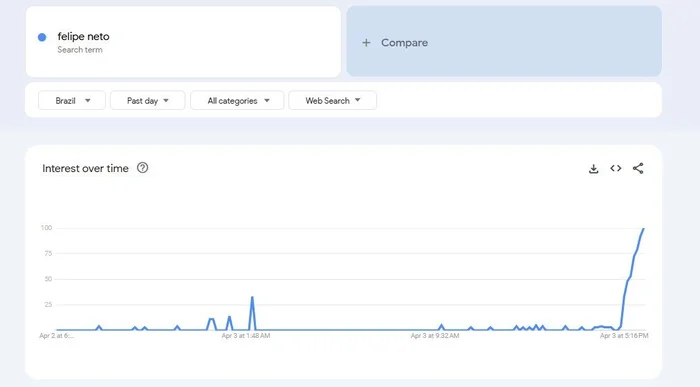700x387 pixels.
Task: Open the Brazil region dropdown
Action: (x=72, y=100)
